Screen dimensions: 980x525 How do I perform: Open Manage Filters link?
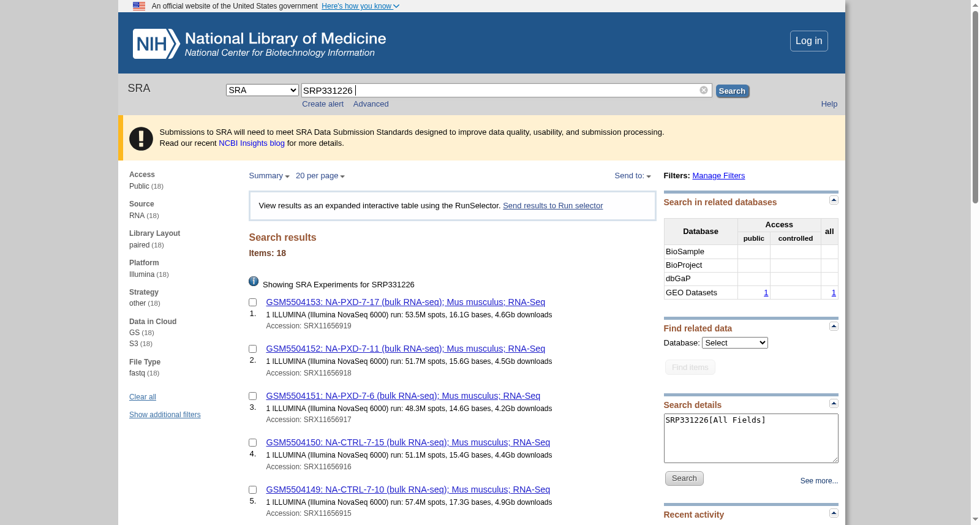[718, 176]
